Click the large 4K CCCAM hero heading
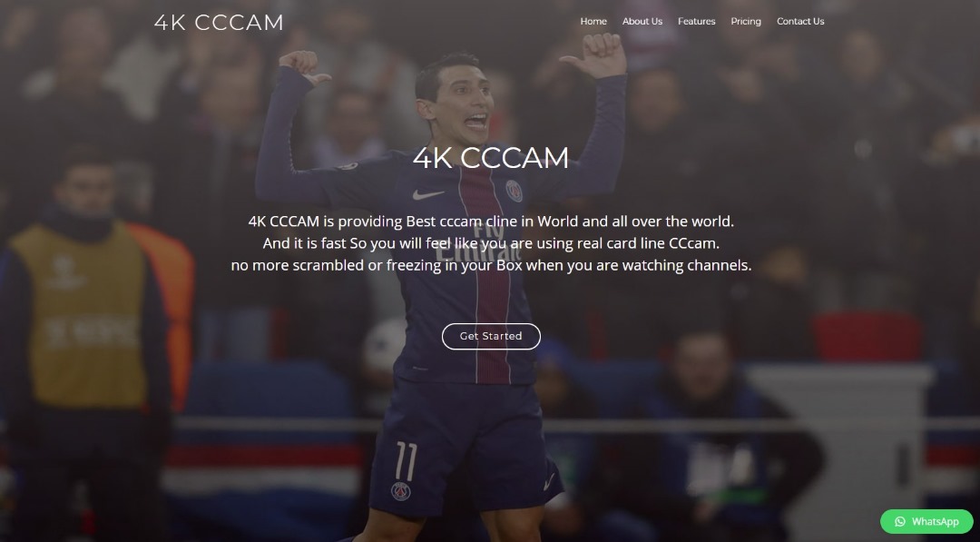 point(491,158)
